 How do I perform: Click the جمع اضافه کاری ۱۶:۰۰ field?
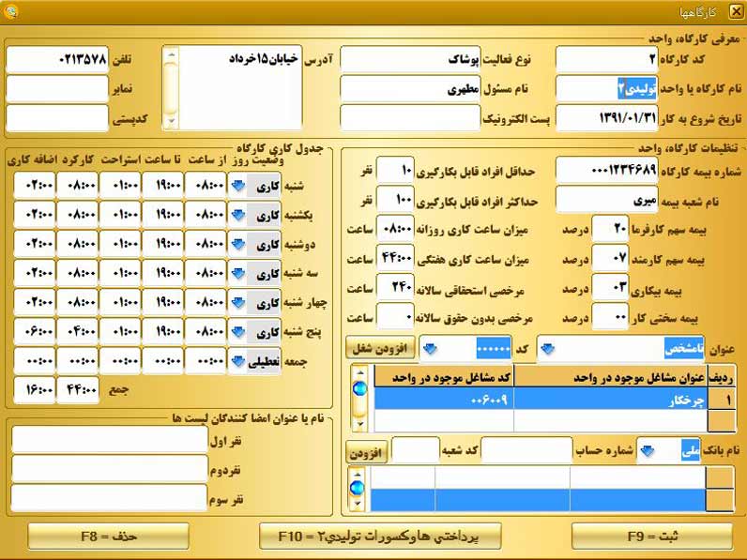pos(35,390)
